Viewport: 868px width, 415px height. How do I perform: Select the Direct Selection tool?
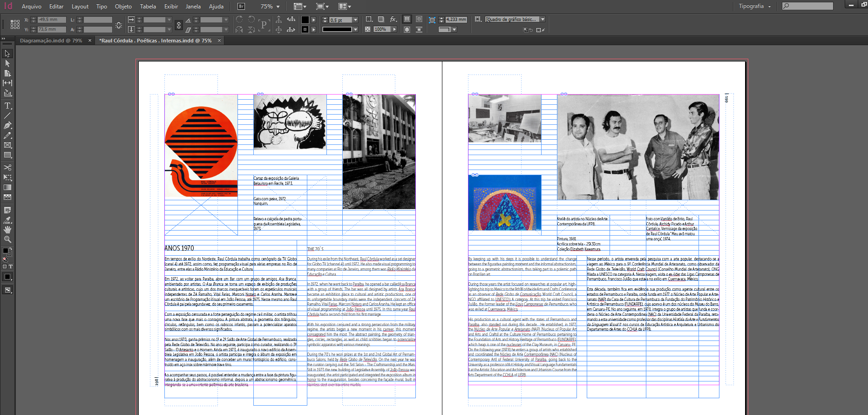(x=7, y=63)
